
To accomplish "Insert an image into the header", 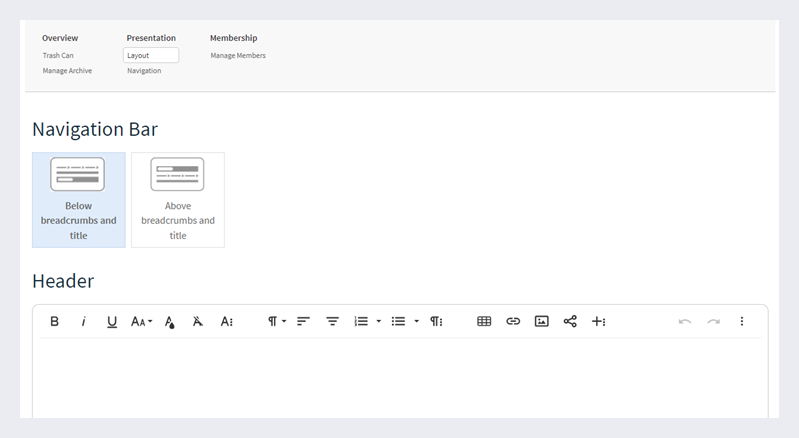I will click(541, 321).
